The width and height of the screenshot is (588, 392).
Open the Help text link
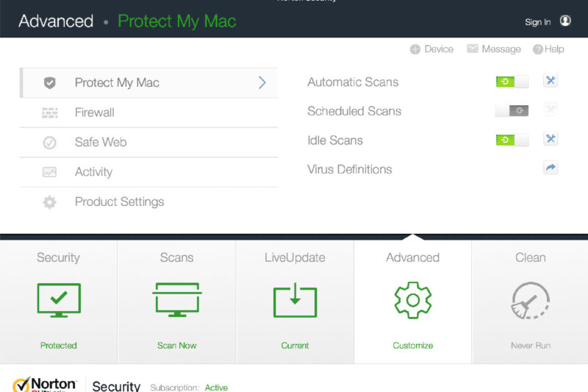point(554,49)
